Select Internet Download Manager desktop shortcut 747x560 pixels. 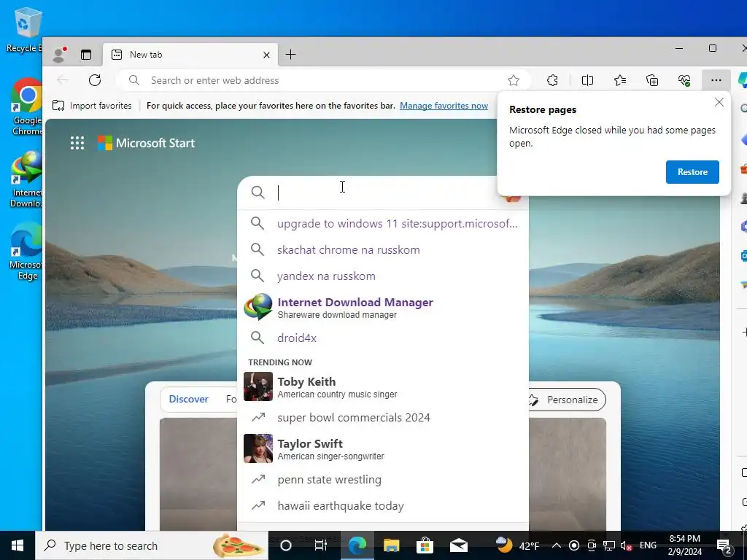(x=27, y=179)
